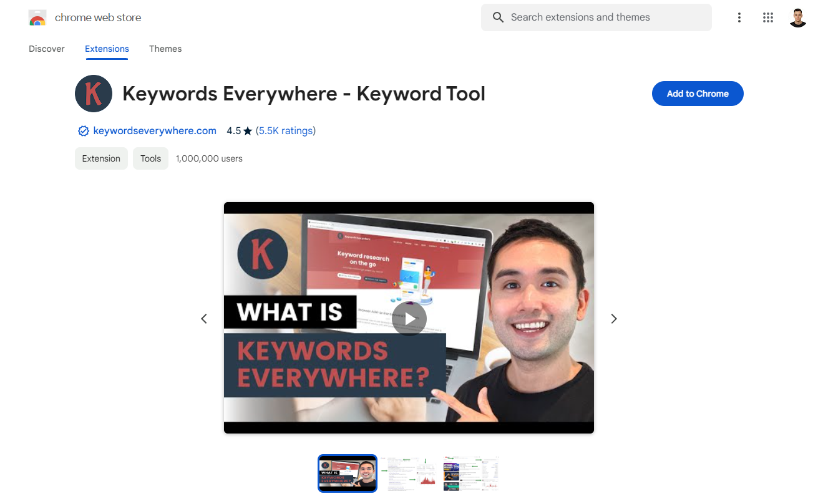Click the 4.5 rating value
The width and height of the screenshot is (813, 504).
(x=233, y=131)
